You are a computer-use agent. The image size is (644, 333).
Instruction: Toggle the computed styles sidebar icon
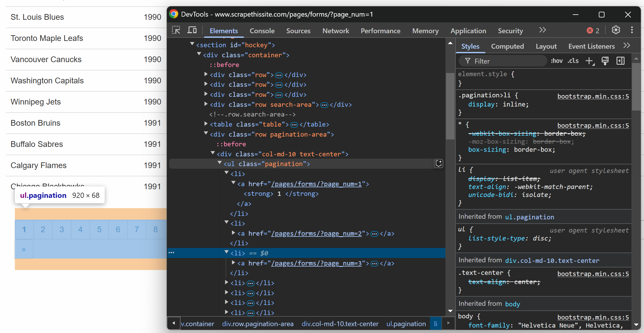[621, 61]
